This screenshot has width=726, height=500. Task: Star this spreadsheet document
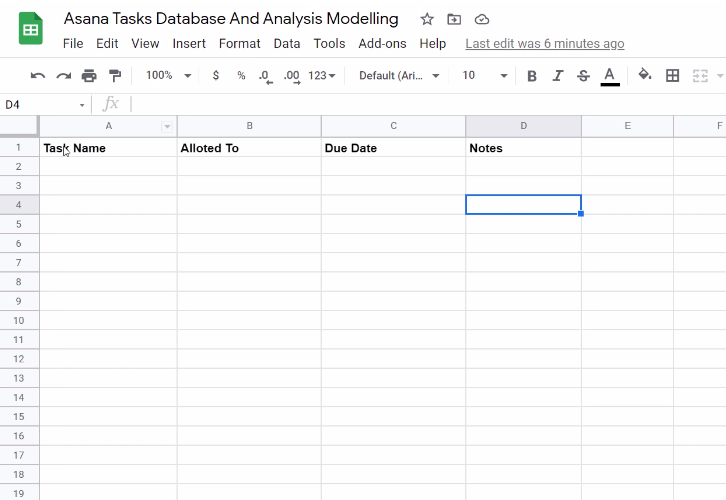pyautogui.click(x=427, y=19)
